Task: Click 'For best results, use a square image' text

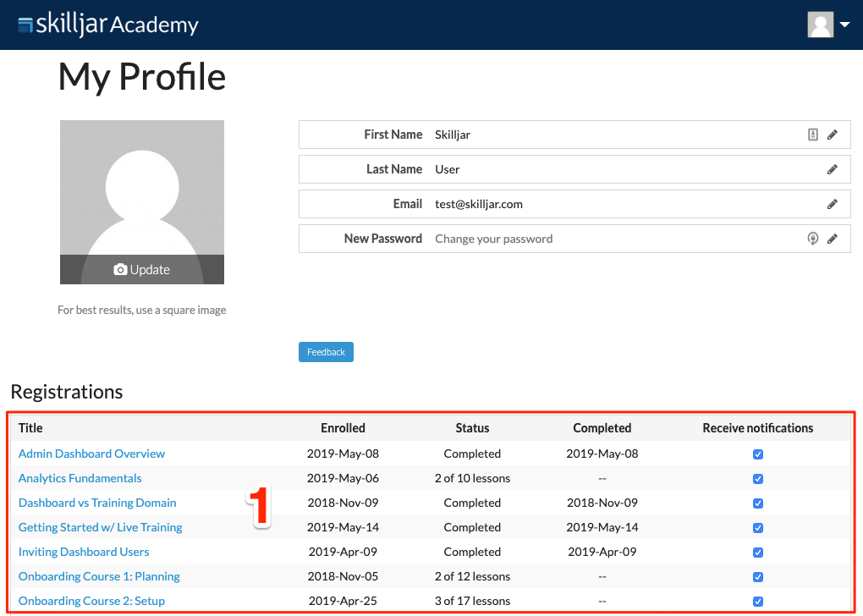Action: (142, 310)
